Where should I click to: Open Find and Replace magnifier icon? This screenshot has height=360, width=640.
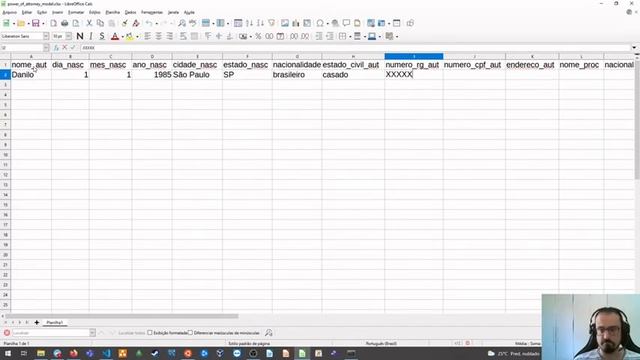[182, 23]
